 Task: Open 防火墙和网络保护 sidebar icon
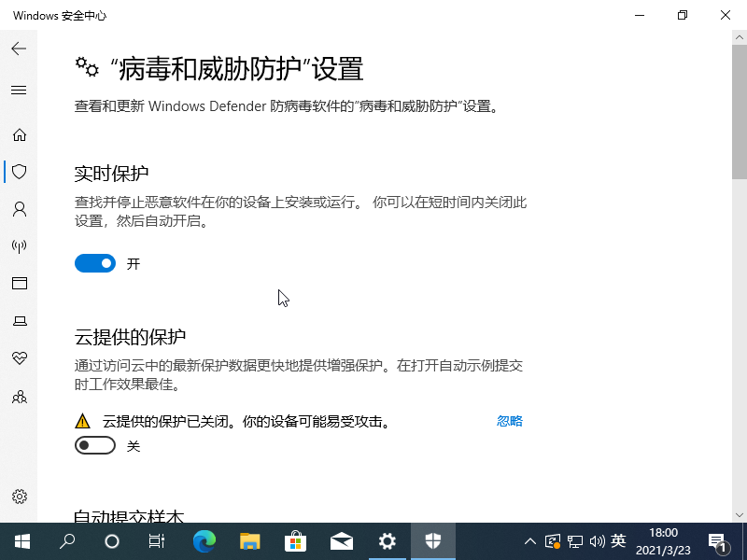point(19,246)
